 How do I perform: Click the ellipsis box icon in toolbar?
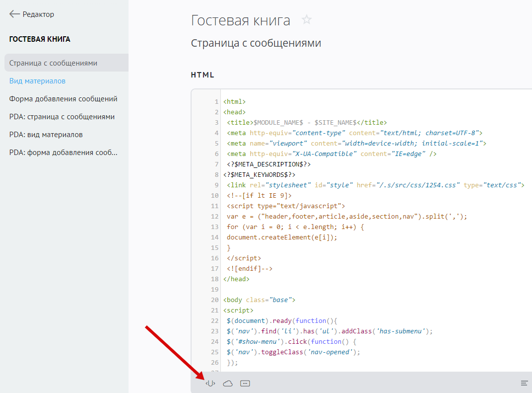tap(245, 384)
